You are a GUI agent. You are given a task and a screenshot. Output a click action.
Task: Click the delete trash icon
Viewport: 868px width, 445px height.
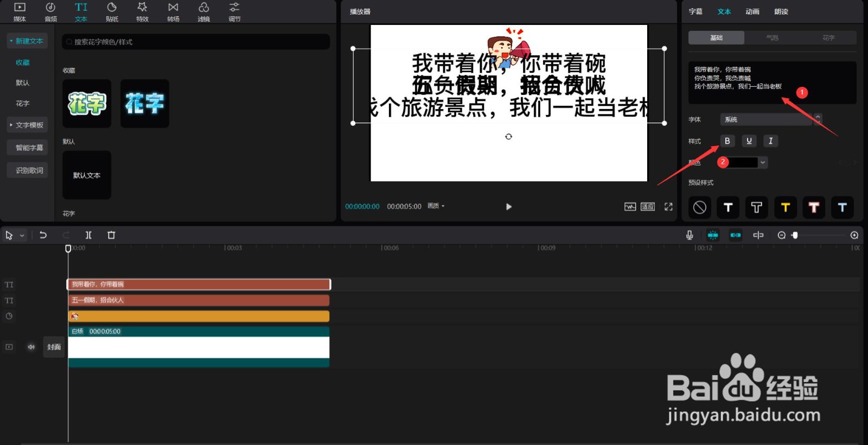tap(111, 235)
